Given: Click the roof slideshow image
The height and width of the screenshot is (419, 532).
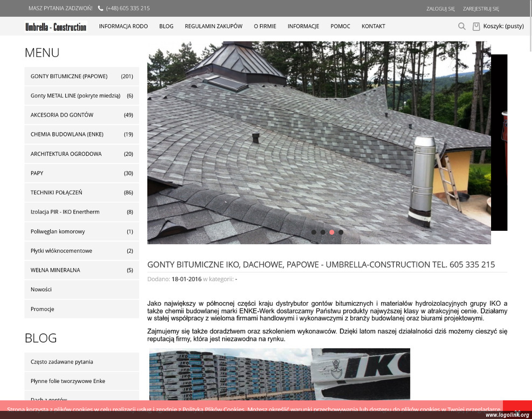Looking at the screenshot, I should pos(319,142).
